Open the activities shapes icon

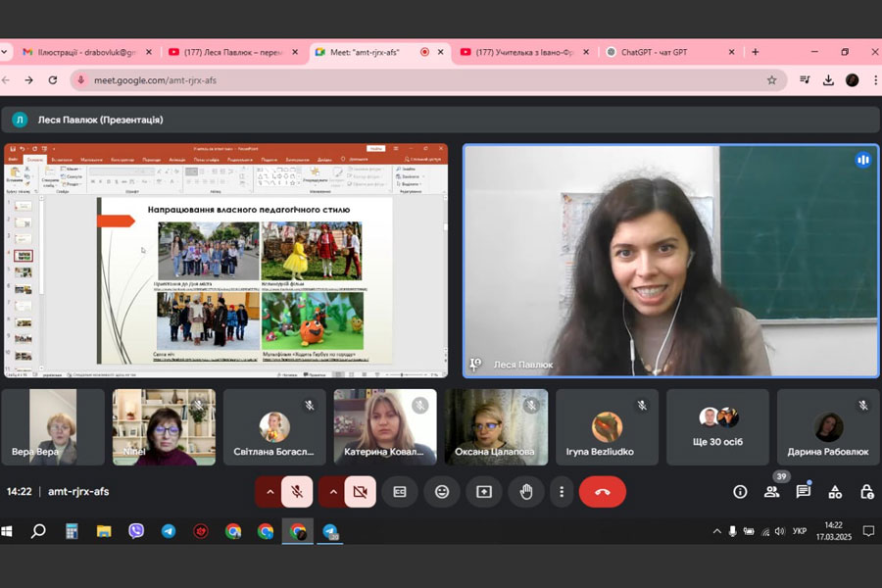pos(835,492)
